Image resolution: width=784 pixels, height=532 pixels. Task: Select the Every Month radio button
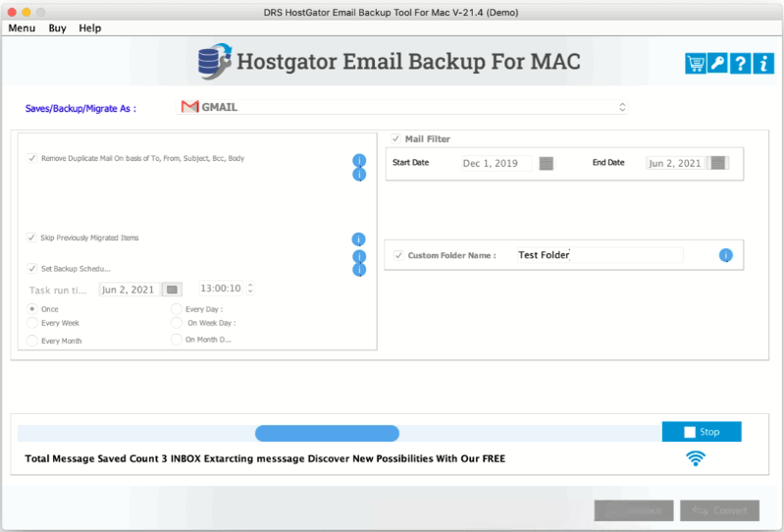[32, 341]
